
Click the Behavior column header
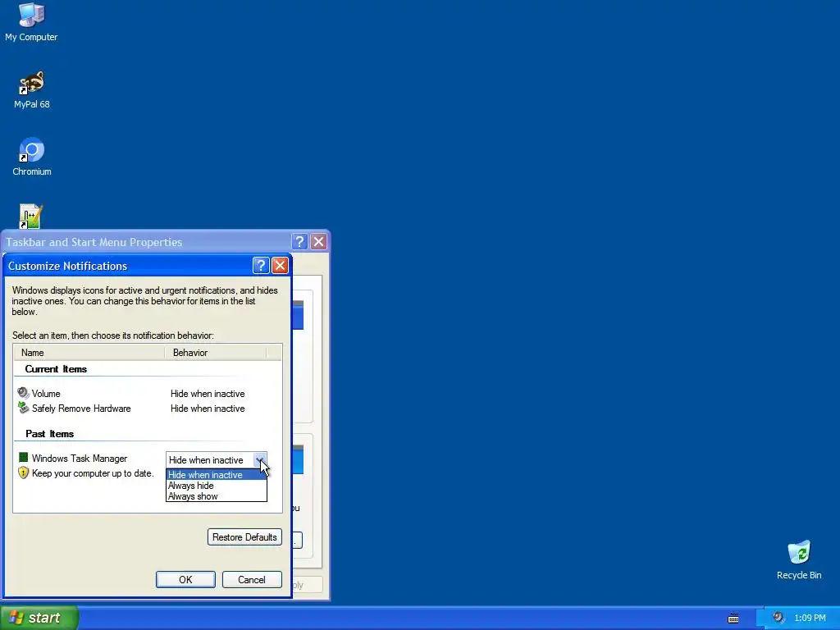[x=216, y=353]
